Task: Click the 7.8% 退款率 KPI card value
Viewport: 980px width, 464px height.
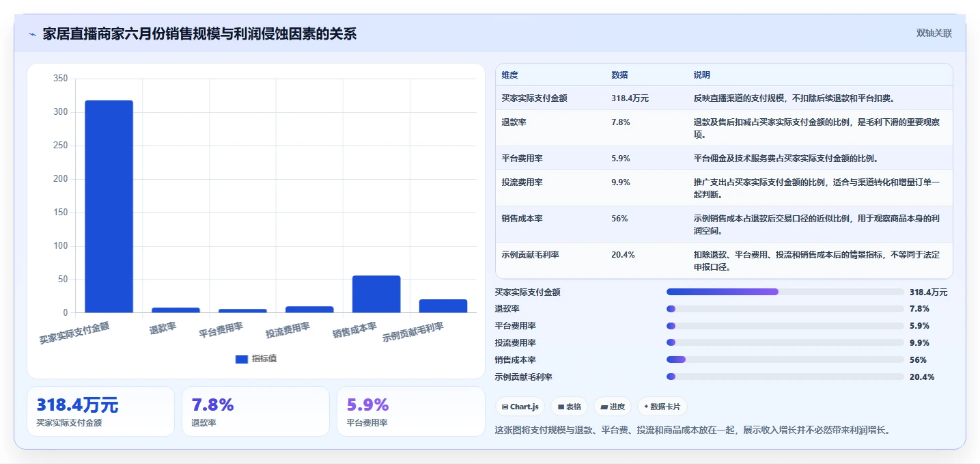Action: tap(212, 405)
